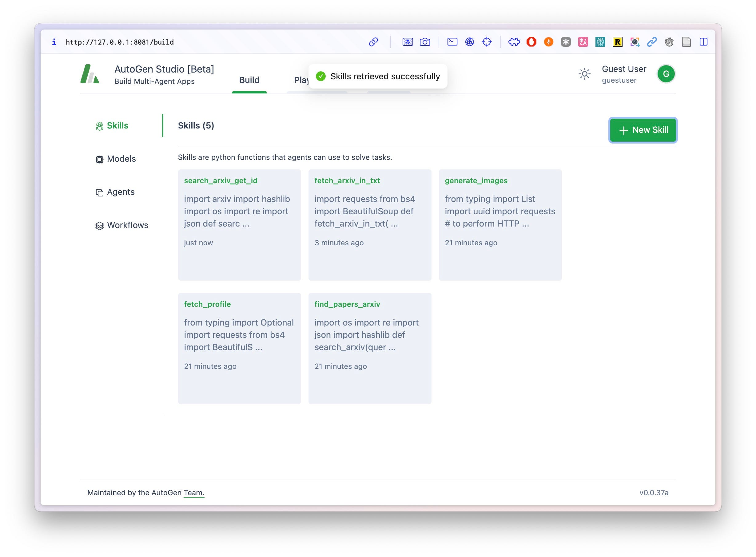Open the monkey face userscript extension
This screenshot has height=557, width=756.
[669, 42]
